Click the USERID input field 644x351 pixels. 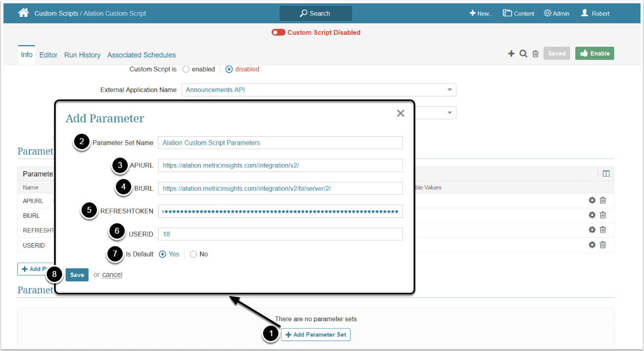click(280, 234)
